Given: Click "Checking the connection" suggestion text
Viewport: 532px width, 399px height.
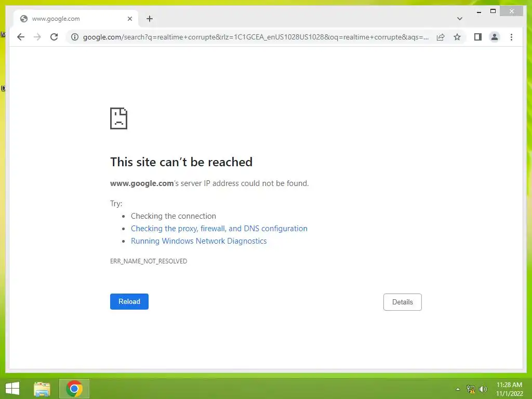Looking at the screenshot, I should pos(174,216).
